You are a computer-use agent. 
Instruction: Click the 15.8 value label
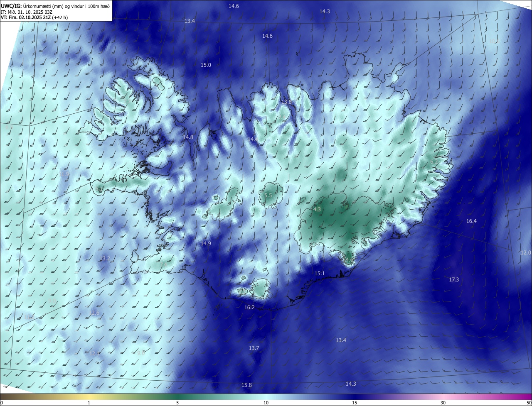[x=246, y=385]
